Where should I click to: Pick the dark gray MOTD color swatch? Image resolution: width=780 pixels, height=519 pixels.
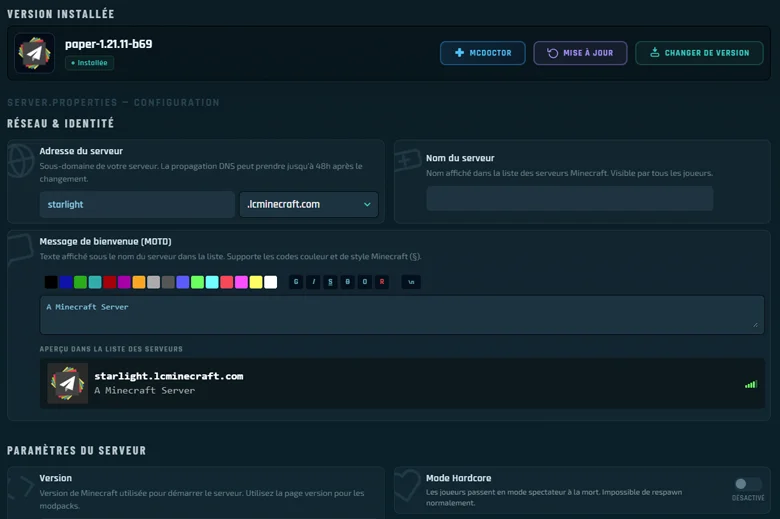point(168,282)
